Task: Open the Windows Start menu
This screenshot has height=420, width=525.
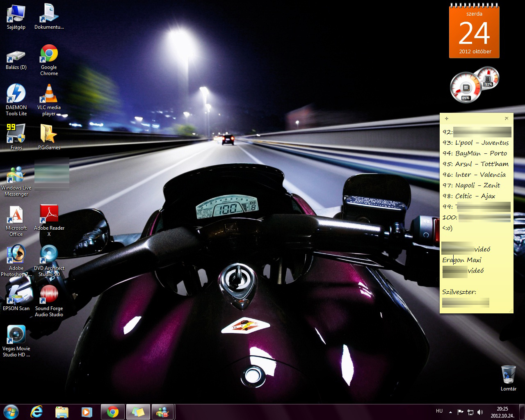Action: coord(11,411)
